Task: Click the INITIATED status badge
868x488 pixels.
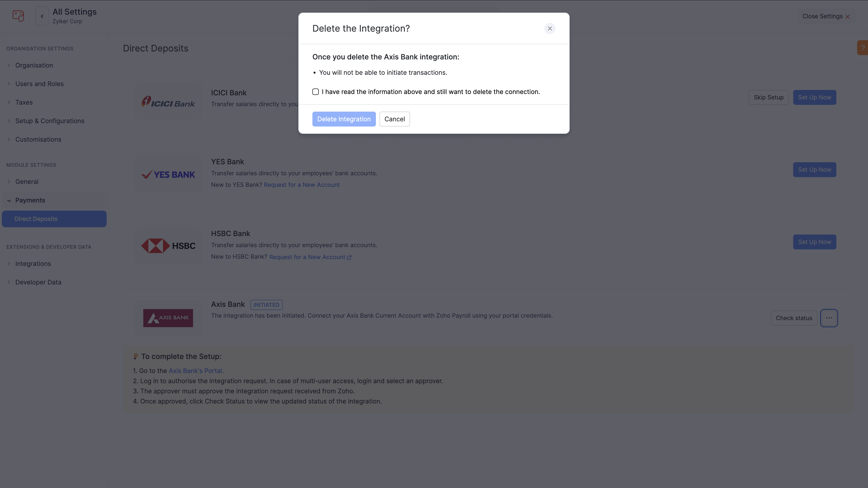Action: click(x=266, y=305)
